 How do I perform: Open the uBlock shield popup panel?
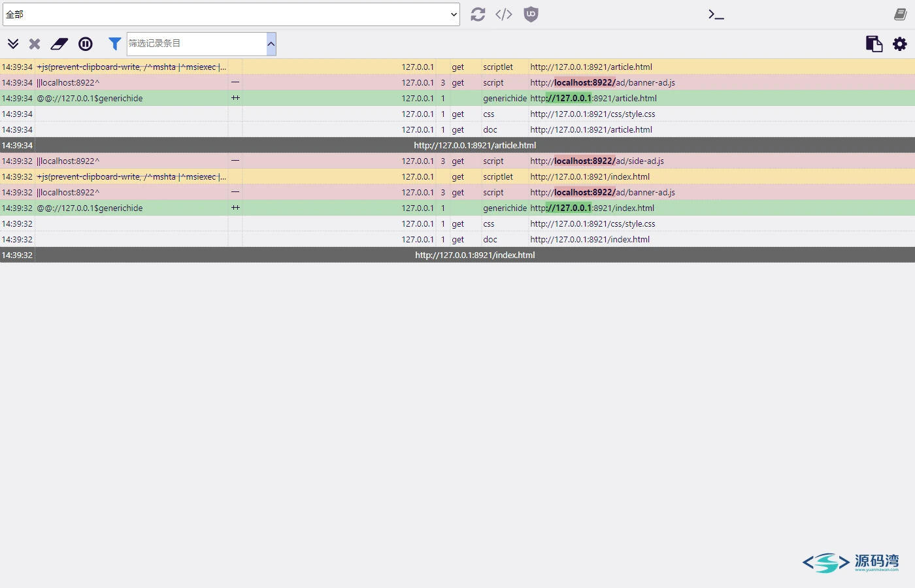pyautogui.click(x=531, y=14)
